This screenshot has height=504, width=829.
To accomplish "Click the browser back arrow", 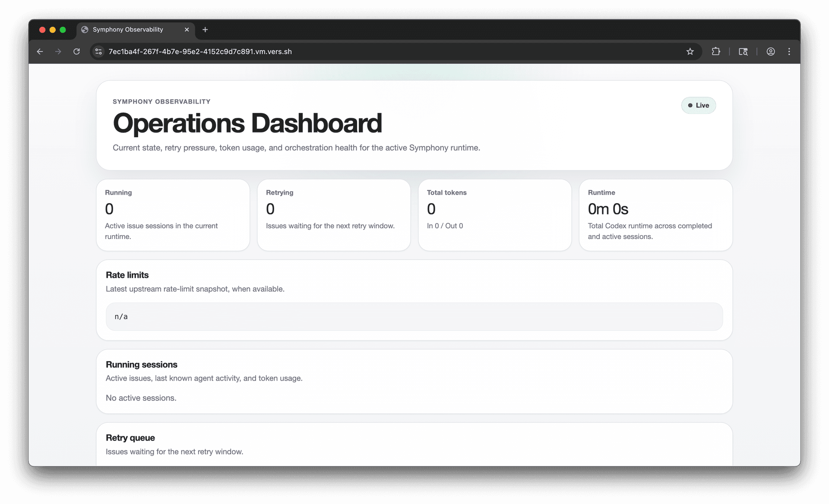I will tap(40, 51).
